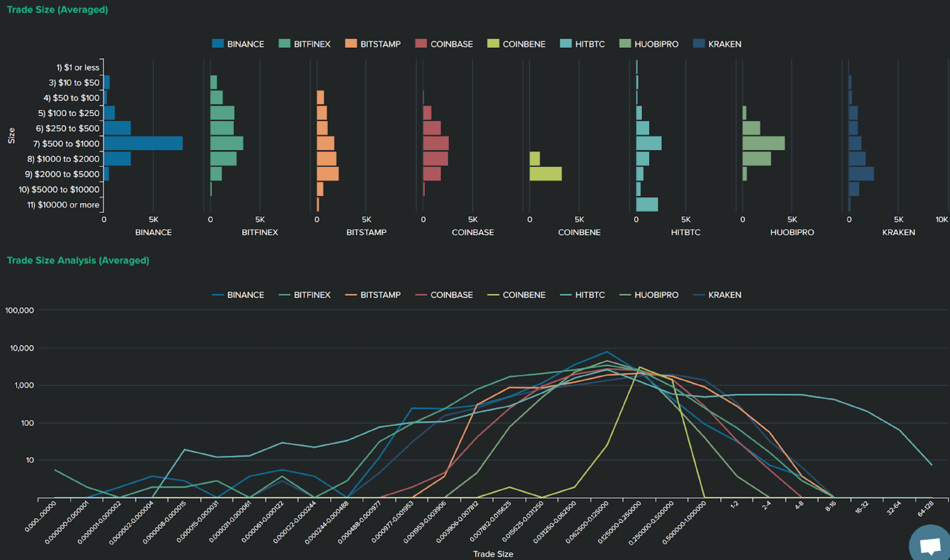Click BITSTAMP in line chart legend
Screen dimensions: 950x560
pos(373,295)
